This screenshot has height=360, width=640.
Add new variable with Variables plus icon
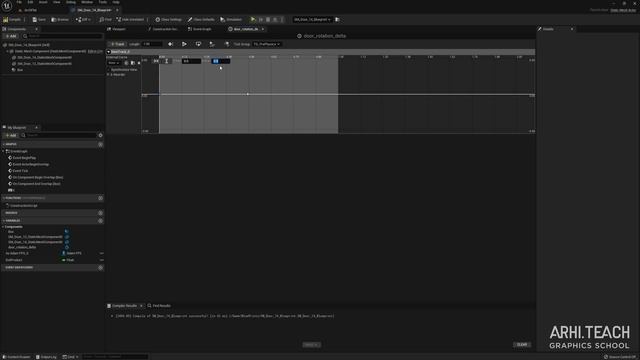pos(100,221)
